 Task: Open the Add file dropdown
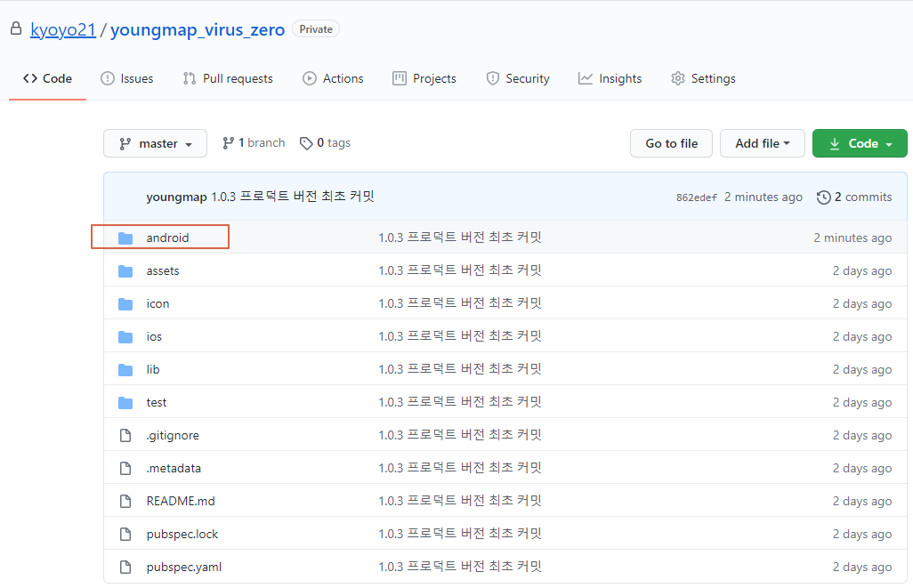tap(763, 143)
